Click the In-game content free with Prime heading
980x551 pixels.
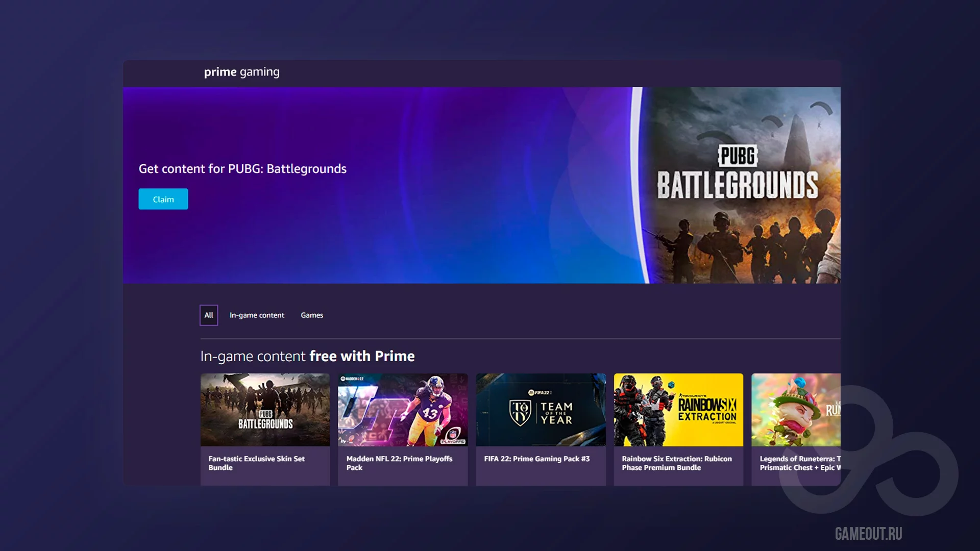click(x=307, y=356)
